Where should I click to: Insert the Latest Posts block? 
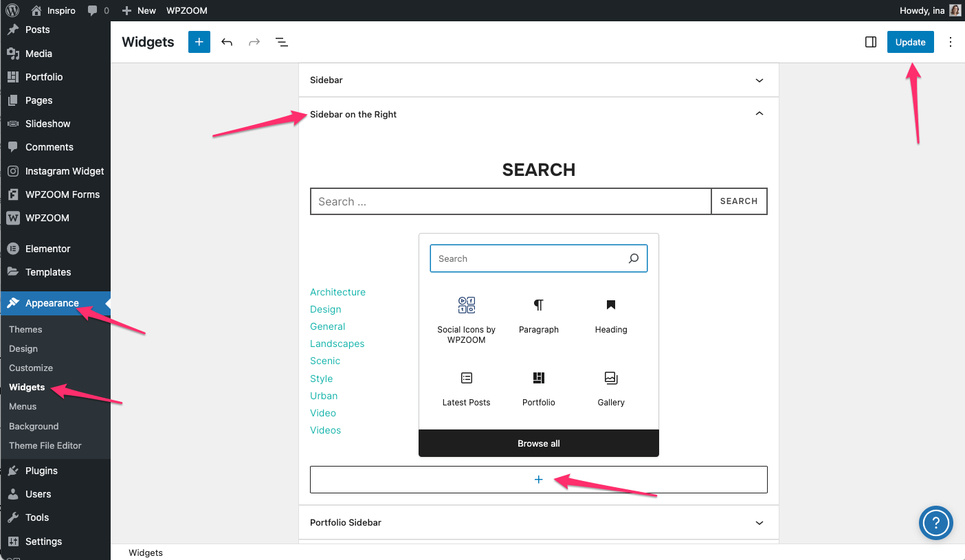[466, 388]
